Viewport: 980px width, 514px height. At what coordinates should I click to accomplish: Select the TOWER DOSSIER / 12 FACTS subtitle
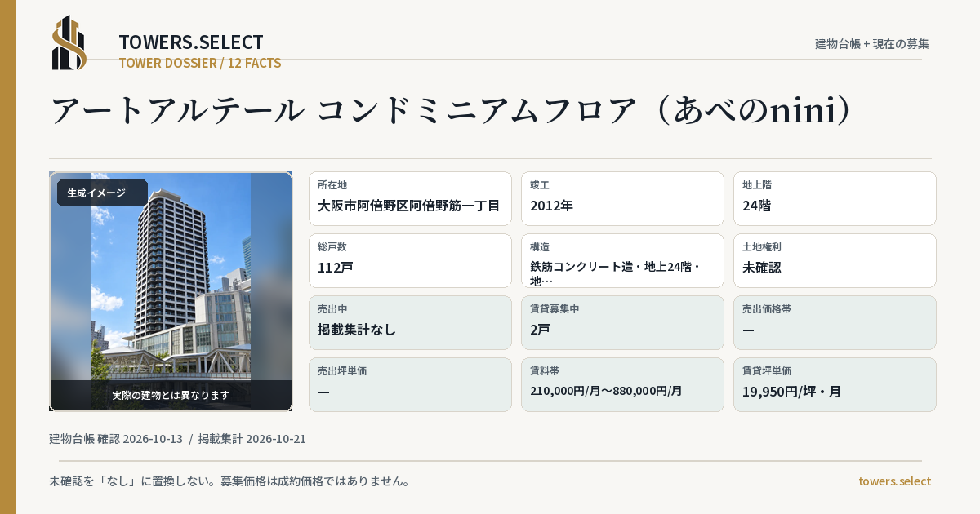pyautogui.click(x=200, y=63)
